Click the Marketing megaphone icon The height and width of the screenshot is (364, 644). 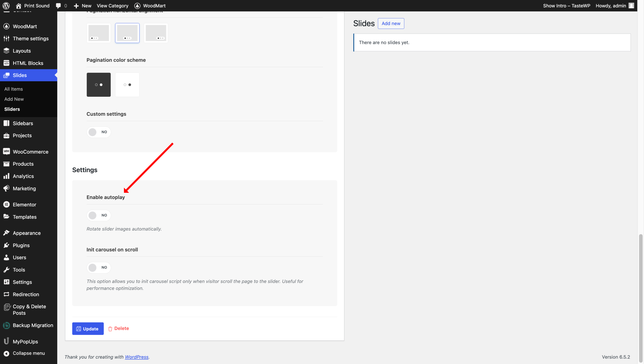tap(6, 188)
